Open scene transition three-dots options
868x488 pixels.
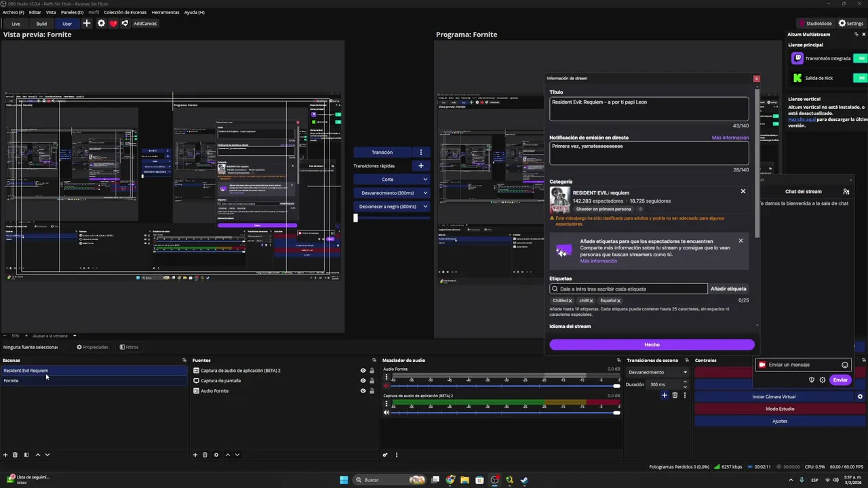(684, 395)
